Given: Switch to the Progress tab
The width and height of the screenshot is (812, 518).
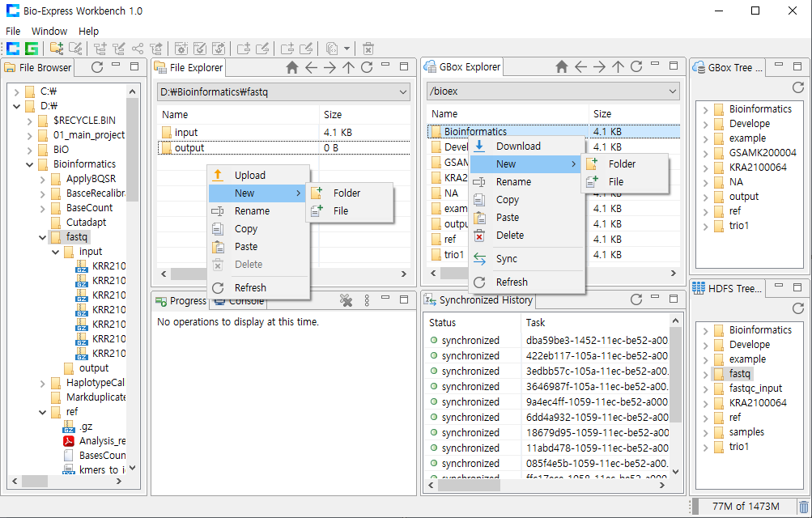Looking at the screenshot, I should click(181, 300).
